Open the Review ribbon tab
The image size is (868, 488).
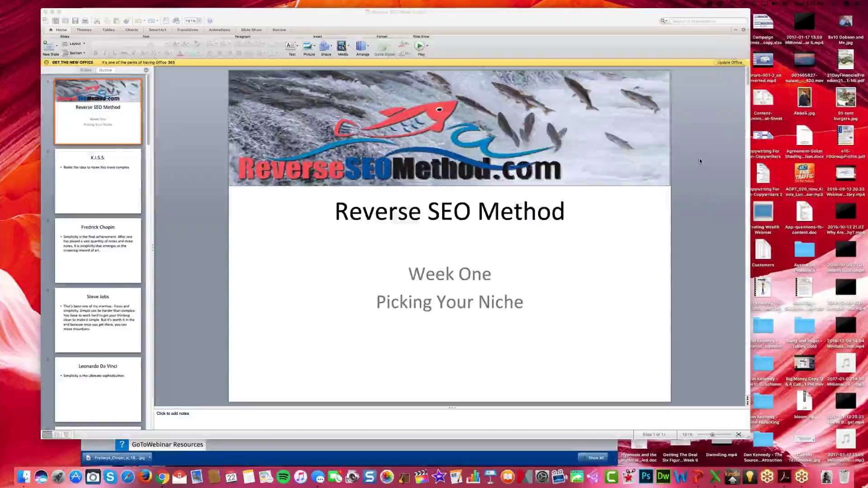coord(279,30)
